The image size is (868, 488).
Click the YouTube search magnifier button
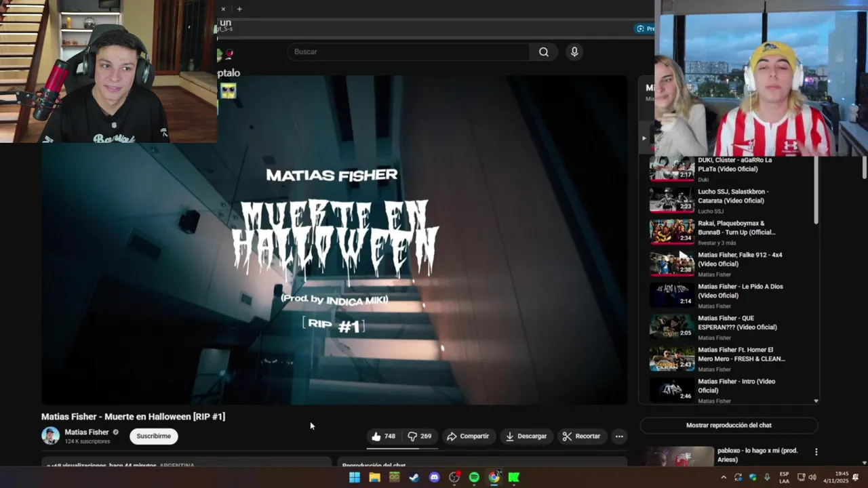coord(544,52)
